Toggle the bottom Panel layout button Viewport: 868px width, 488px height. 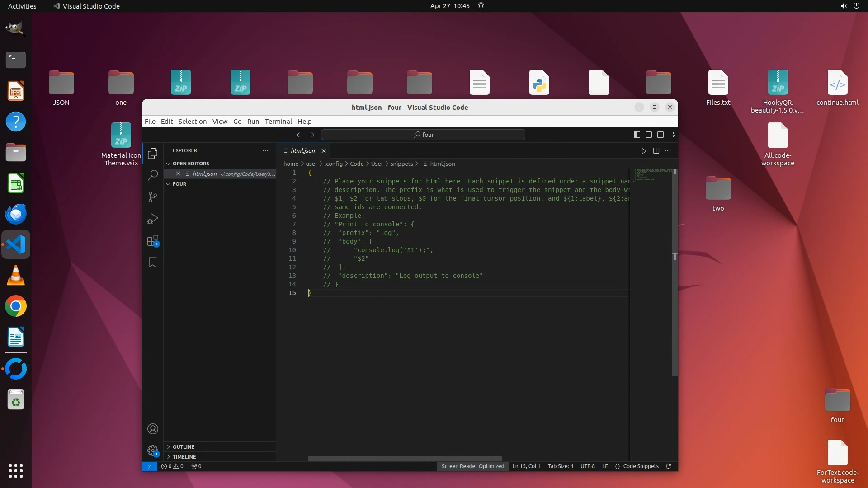(648, 135)
